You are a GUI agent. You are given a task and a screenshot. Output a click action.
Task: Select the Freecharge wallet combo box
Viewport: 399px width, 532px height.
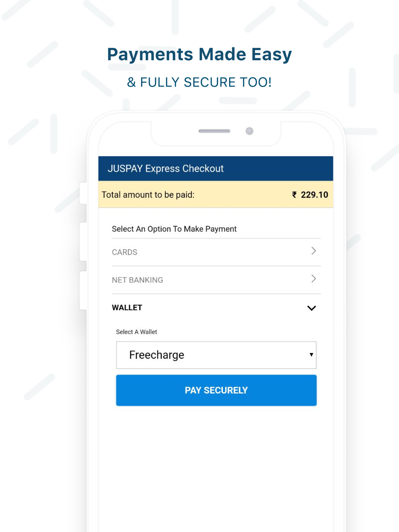(216, 355)
